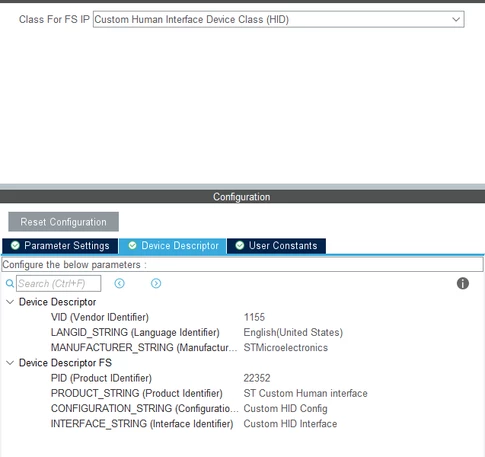Open the Class For FS IP dropdown

pyautogui.click(x=278, y=19)
